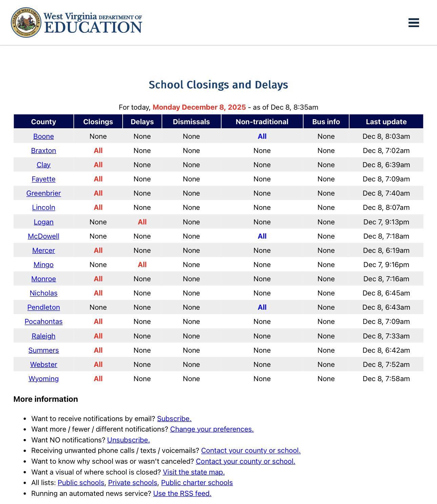Click the Unsubscribe link
The image size is (437, 504).
point(128,440)
